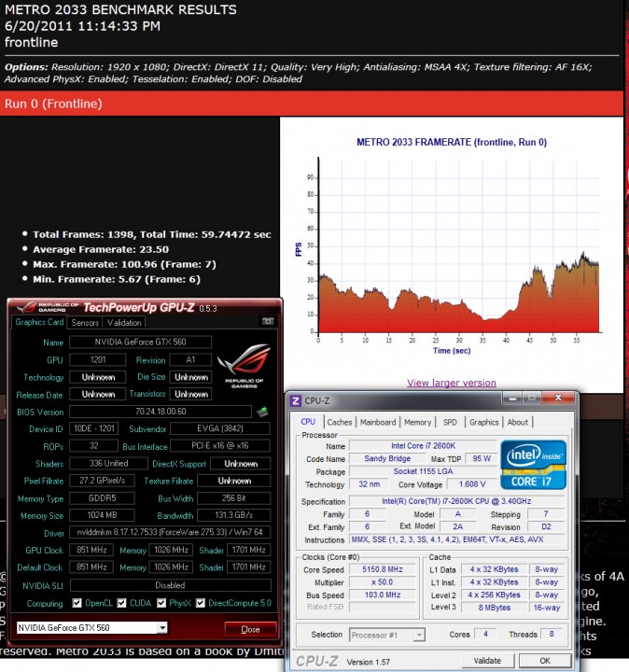
Task: Click the CPU-Z title bar Z icon
Action: click(x=295, y=401)
